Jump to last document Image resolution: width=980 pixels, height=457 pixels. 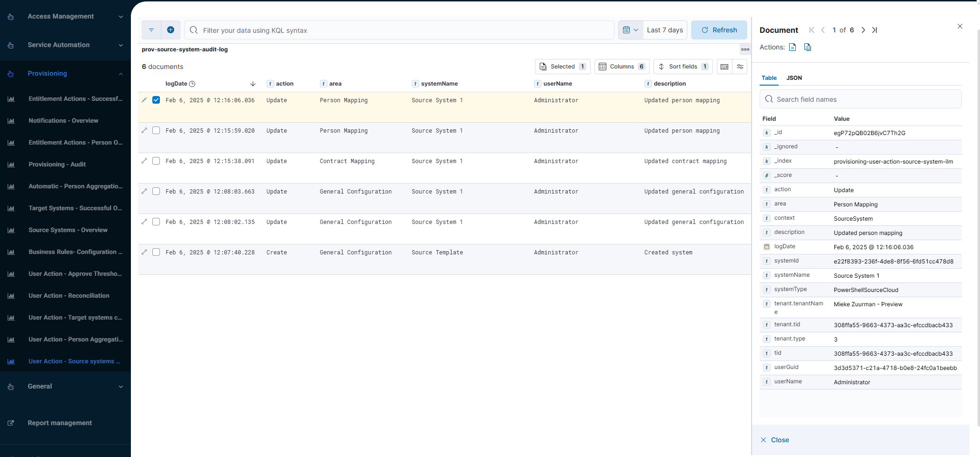(x=874, y=30)
